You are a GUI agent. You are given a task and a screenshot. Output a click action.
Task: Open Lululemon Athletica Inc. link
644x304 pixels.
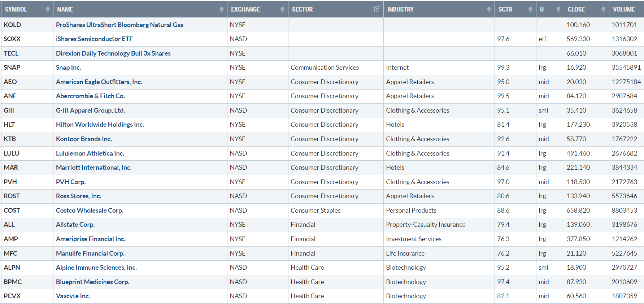tap(90, 153)
